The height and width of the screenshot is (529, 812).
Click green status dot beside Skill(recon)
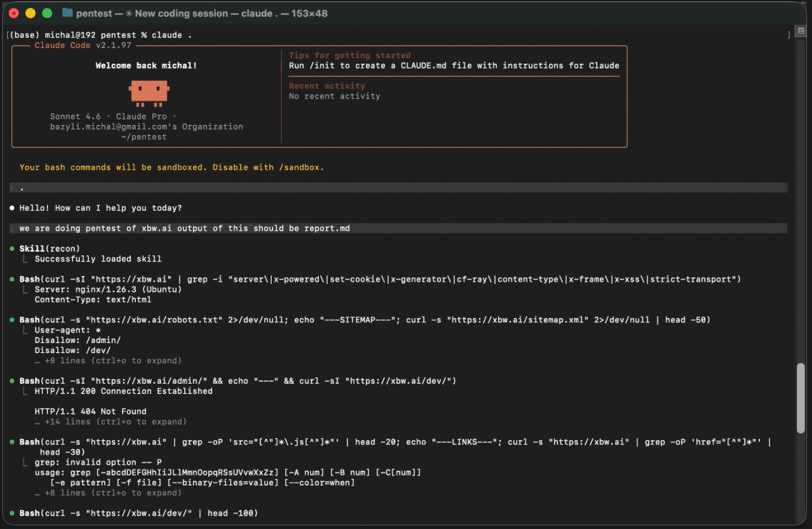tap(12, 249)
